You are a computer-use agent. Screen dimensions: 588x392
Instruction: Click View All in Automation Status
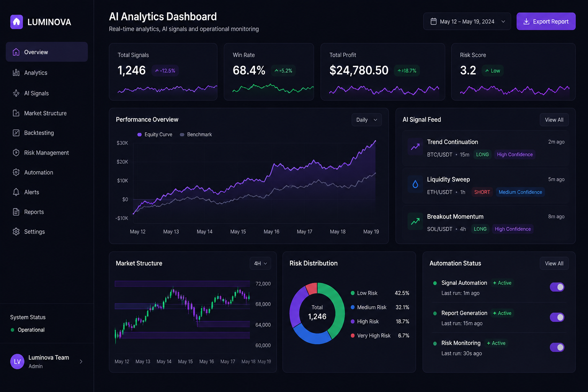coord(554,263)
